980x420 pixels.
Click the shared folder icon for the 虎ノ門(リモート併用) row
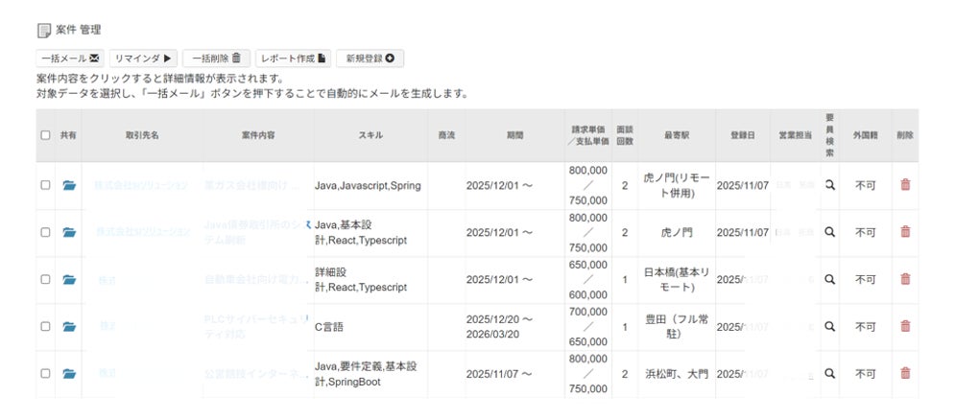click(x=69, y=185)
